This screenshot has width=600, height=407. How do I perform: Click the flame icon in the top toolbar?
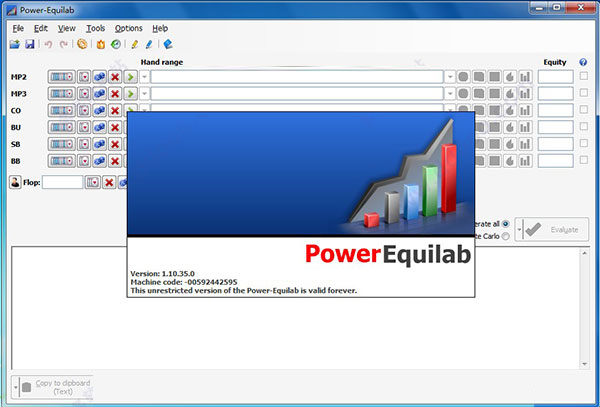pyautogui.click(x=101, y=44)
